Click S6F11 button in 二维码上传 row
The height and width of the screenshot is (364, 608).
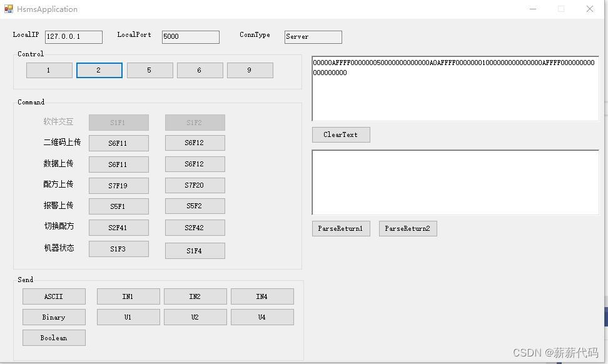(119, 143)
